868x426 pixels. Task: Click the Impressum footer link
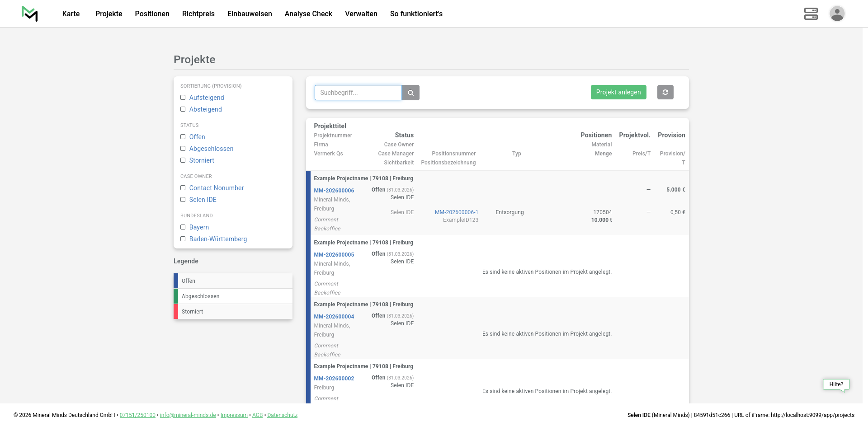pos(234,415)
